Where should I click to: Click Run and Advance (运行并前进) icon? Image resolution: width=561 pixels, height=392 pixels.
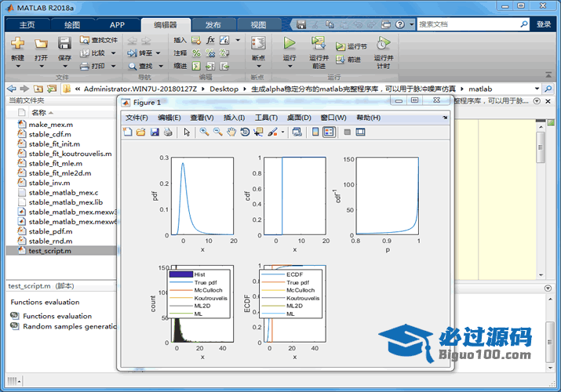click(319, 43)
